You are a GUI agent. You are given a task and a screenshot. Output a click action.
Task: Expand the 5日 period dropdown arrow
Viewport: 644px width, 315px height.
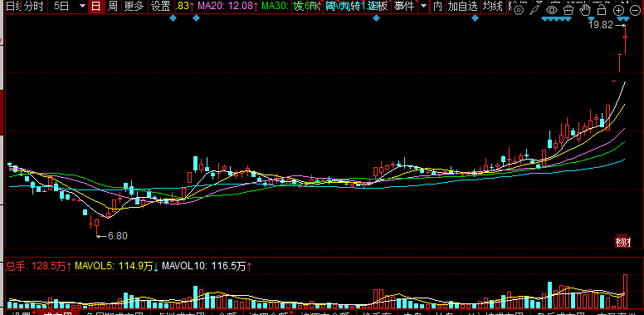pos(82,6)
